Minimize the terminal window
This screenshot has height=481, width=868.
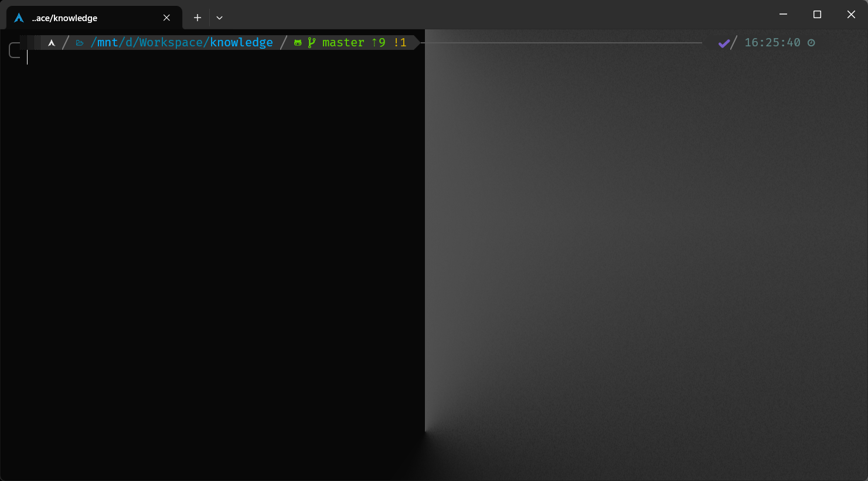[783, 15]
